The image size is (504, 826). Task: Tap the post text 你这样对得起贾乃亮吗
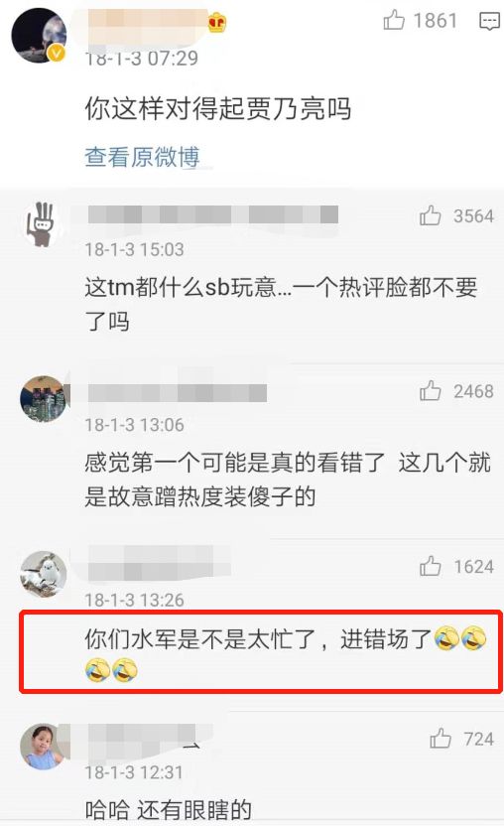217,109
